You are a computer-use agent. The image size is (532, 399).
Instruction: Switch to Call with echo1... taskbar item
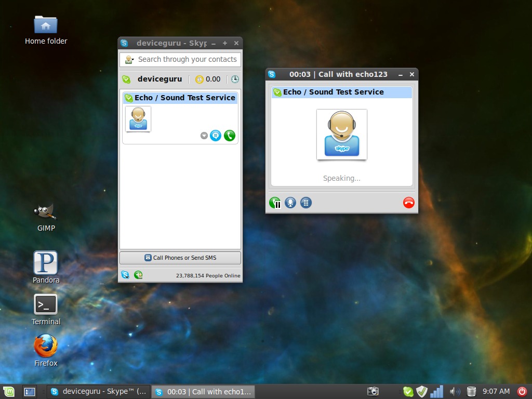pos(203,392)
